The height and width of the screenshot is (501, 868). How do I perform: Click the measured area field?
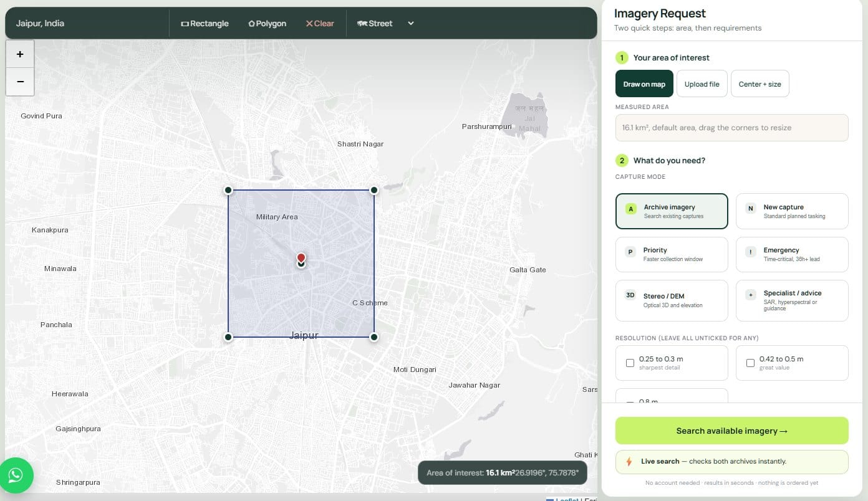pyautogui.click(x=731, y=128)
